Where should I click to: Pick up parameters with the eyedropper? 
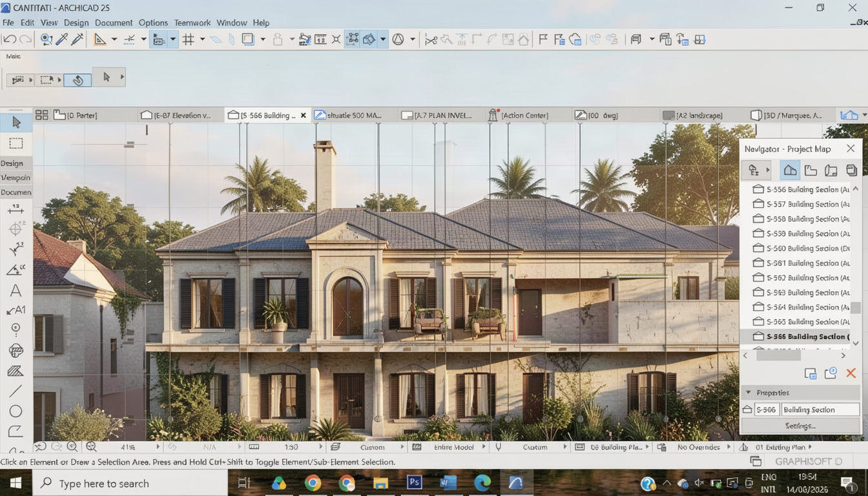tap(62, 39)
